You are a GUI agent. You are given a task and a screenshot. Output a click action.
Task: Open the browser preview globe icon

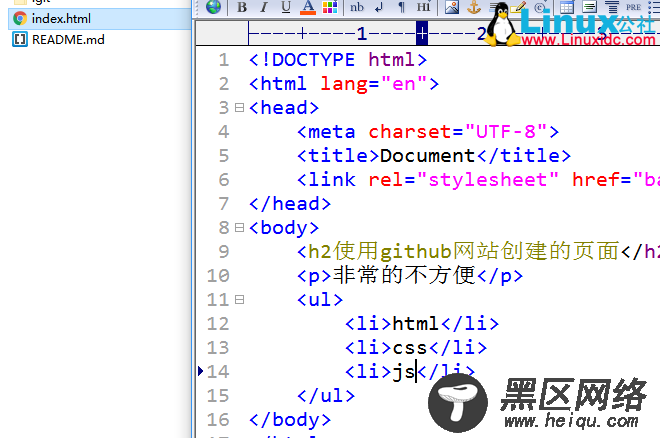[x=213, y=7]
